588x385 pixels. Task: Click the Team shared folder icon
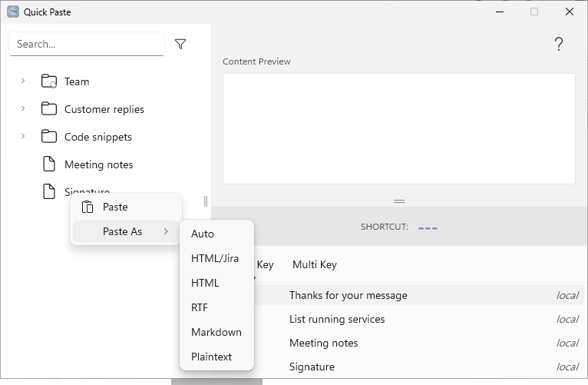tap(49, 81)
